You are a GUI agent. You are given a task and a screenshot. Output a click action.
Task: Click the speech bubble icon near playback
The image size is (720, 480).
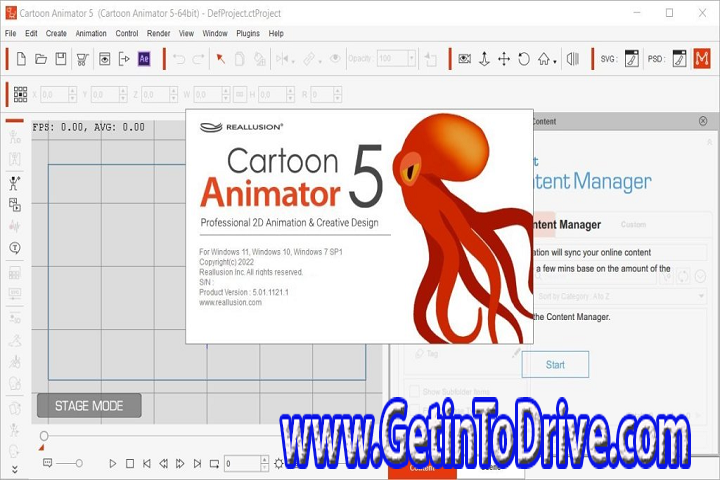click(47, 463)
